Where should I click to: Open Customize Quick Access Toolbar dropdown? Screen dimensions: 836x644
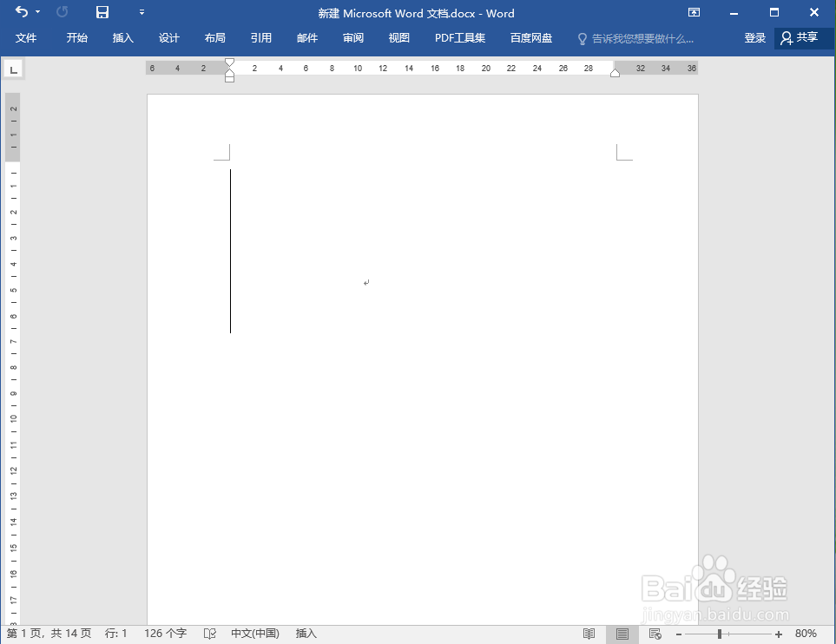(x=142, y=12)
